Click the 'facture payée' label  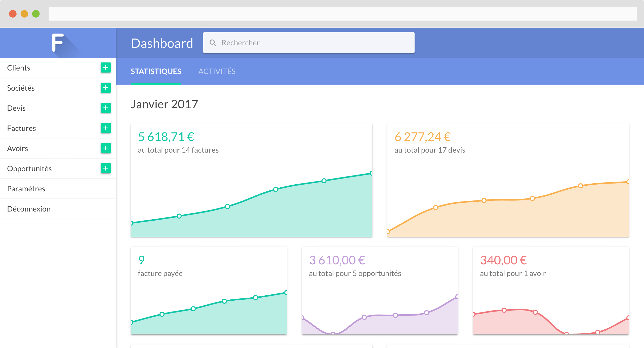160,273
